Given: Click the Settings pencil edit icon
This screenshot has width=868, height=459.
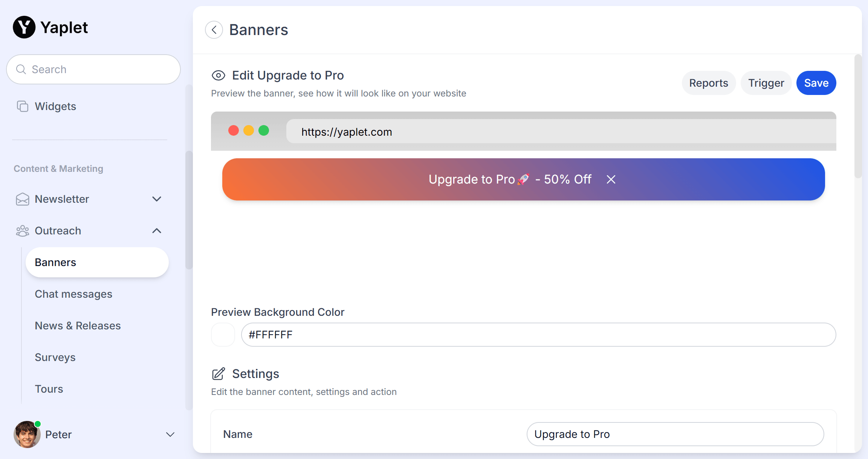Looking at the screenshot, I should 219,374.
